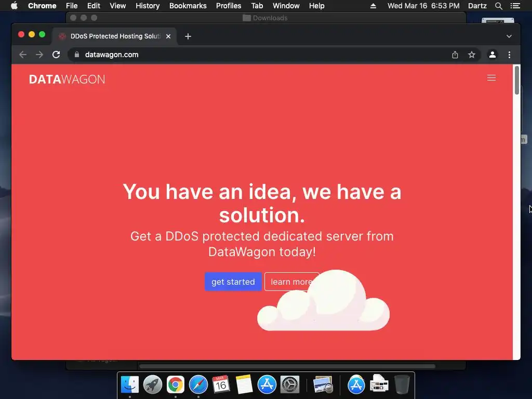Reload the datawagon.com page
The image size is (532, 399).
coord(56,55)
